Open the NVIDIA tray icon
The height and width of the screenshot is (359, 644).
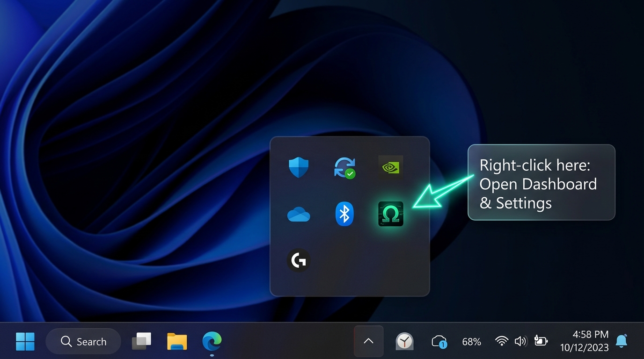pos(391,167)
